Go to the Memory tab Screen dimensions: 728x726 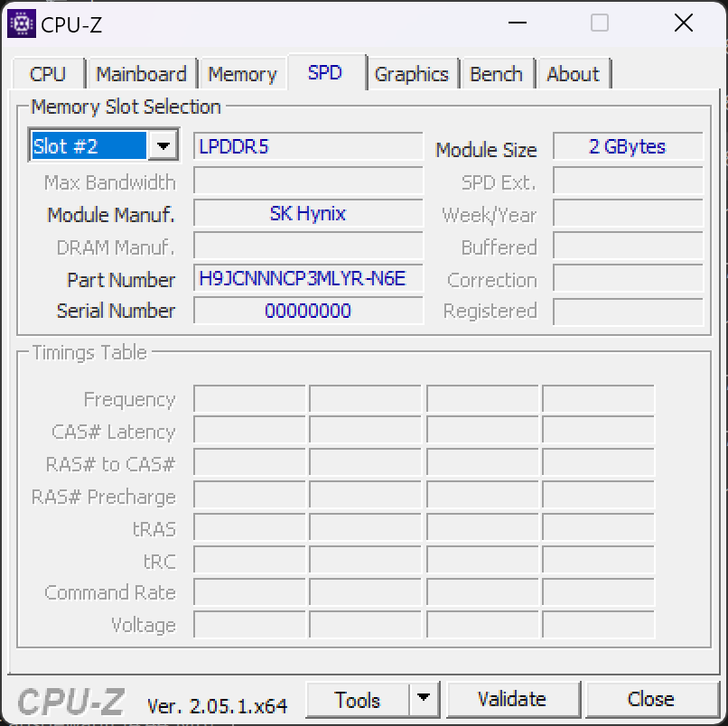pos(242,74)
